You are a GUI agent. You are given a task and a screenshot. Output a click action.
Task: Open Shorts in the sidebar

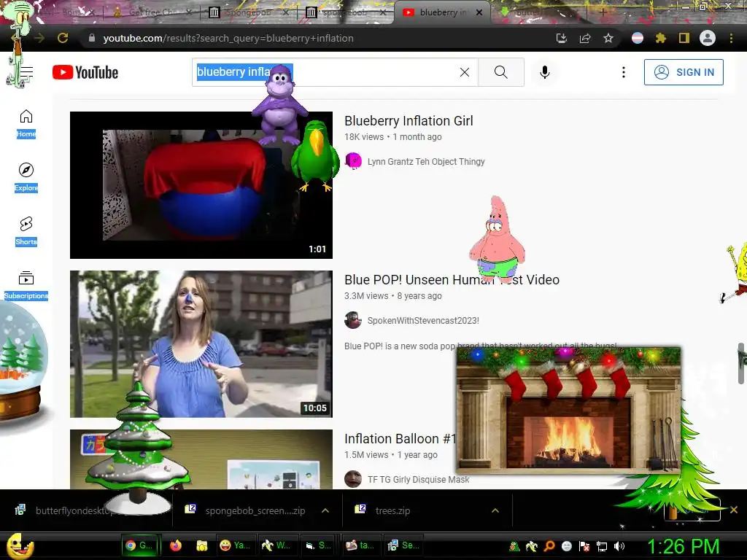pyautogui.click(x=26, y=231)
